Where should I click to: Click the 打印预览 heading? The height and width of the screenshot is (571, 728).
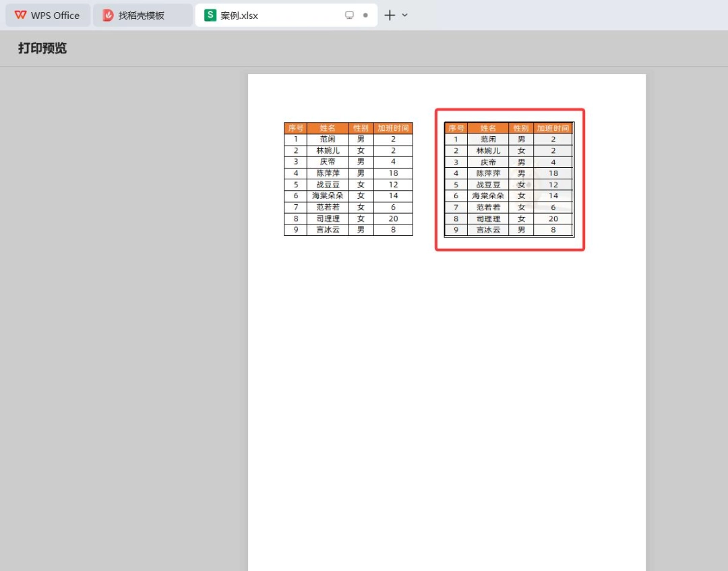[x=42, y=49]
